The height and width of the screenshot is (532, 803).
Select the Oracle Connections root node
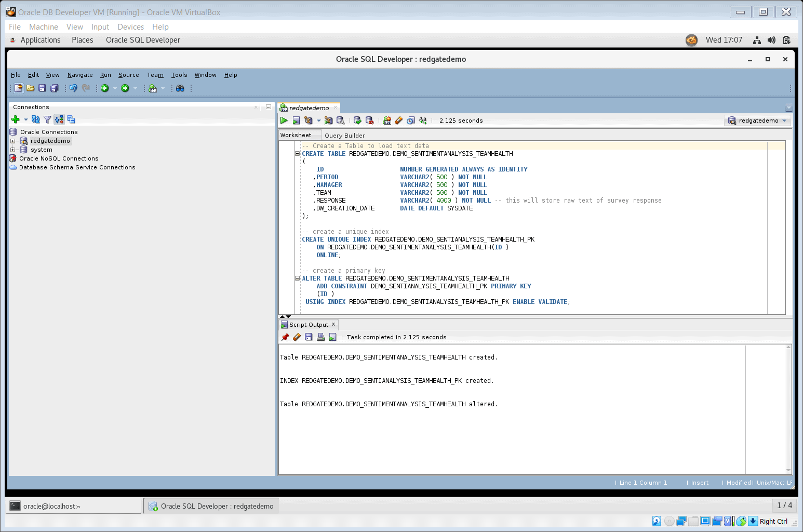(49, 132)
